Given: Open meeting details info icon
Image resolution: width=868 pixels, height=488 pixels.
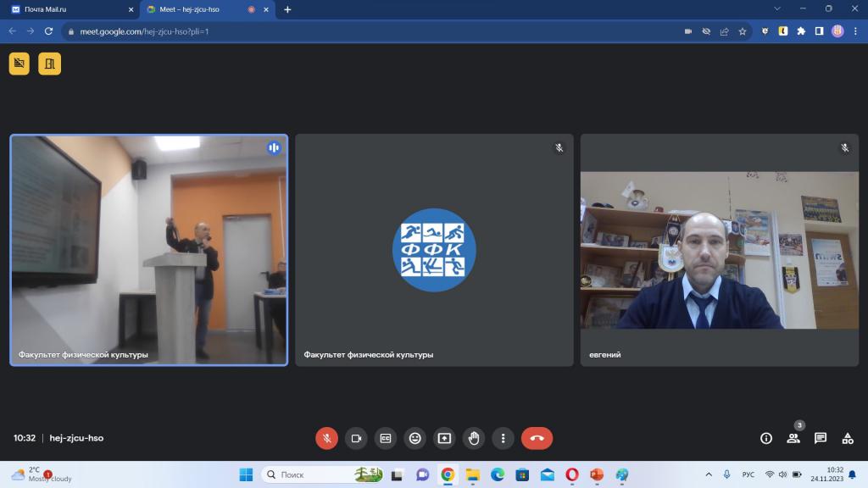Looking at the screenshot, I should coord(766,438).
